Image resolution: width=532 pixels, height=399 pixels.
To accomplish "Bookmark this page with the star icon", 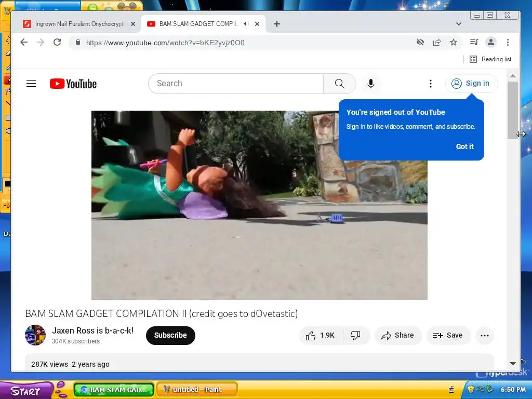I will [453, 43].
